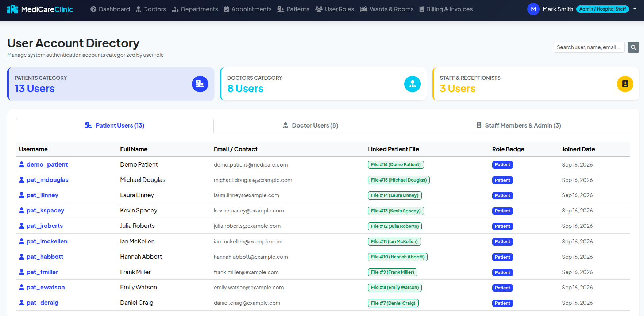Open the Dashboard menu item
The height and width of the screenshot is (316, 644).
[110, 9]
